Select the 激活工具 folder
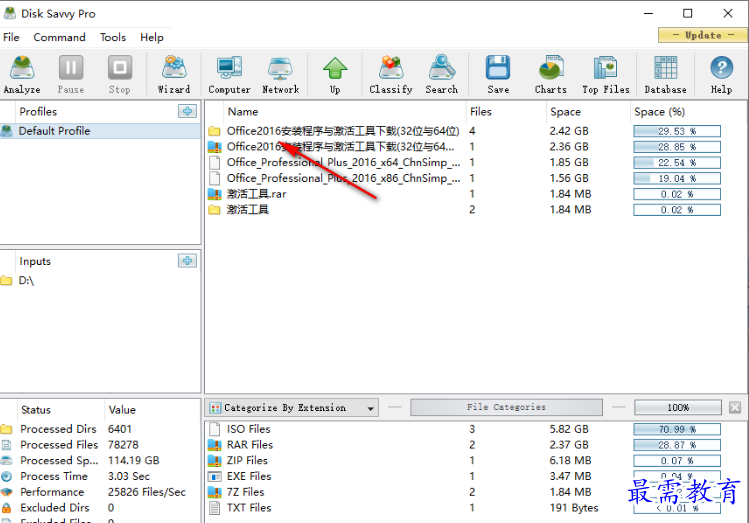The image size is (749, 523). pyautogui.click(x=475, y=210)
